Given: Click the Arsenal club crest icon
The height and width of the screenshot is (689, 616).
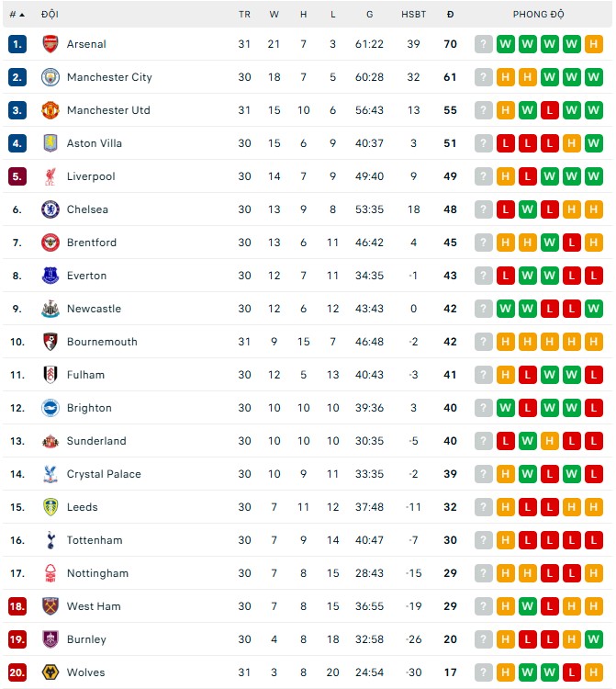Looking at the screenshot, I should pyautogui.click(x=50, y=44).
